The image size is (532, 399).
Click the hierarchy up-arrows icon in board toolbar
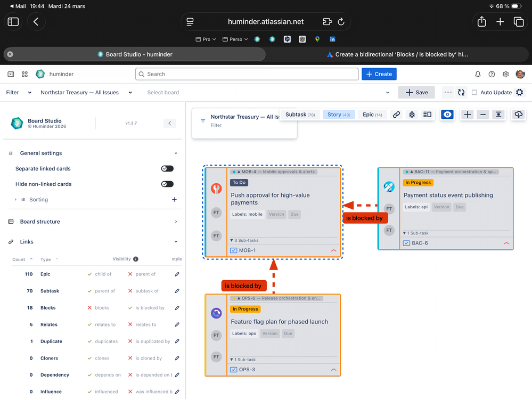coord(412,115)
